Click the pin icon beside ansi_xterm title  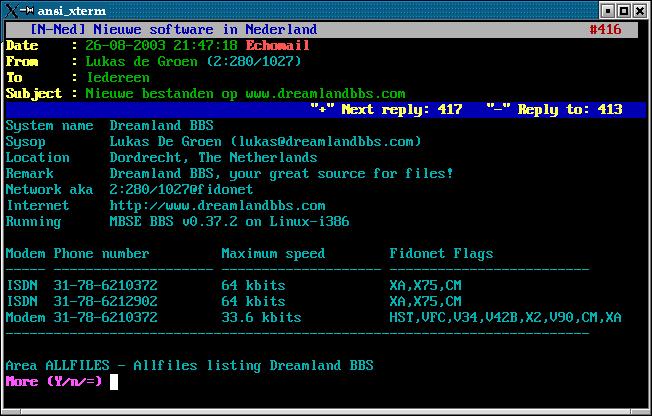coord(27,11)
